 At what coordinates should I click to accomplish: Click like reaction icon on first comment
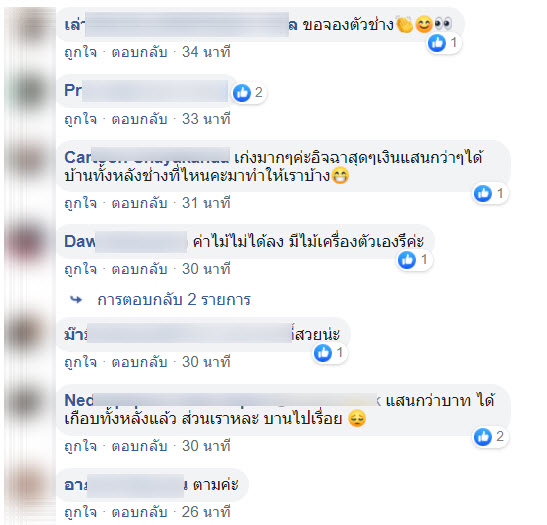tap(436, 43)
